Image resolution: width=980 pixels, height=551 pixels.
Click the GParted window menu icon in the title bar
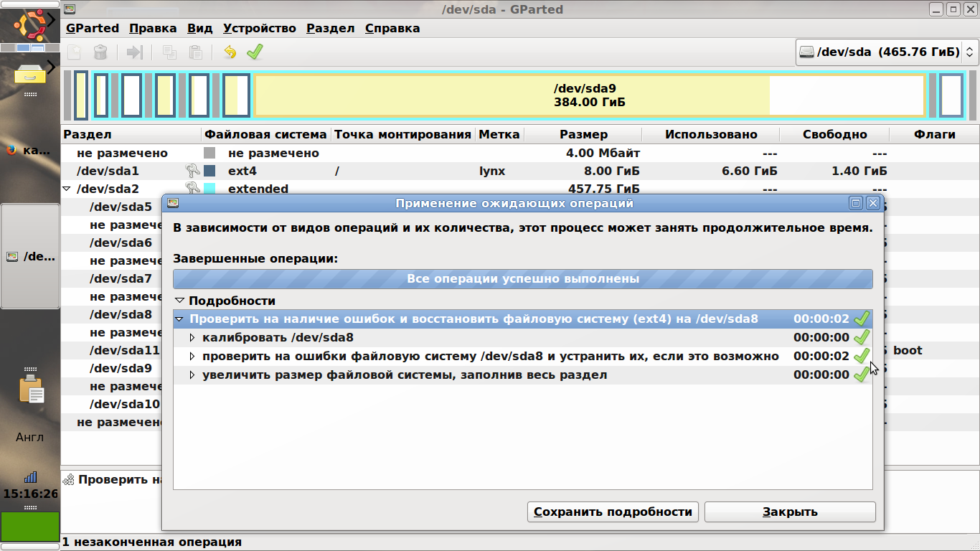(x=70, y=9)
